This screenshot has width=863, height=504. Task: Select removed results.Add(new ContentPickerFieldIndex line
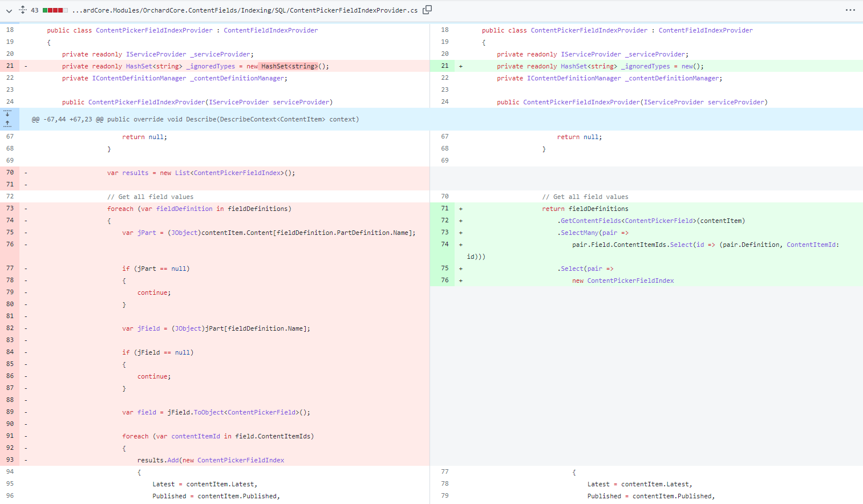click(x=210, y=460)
